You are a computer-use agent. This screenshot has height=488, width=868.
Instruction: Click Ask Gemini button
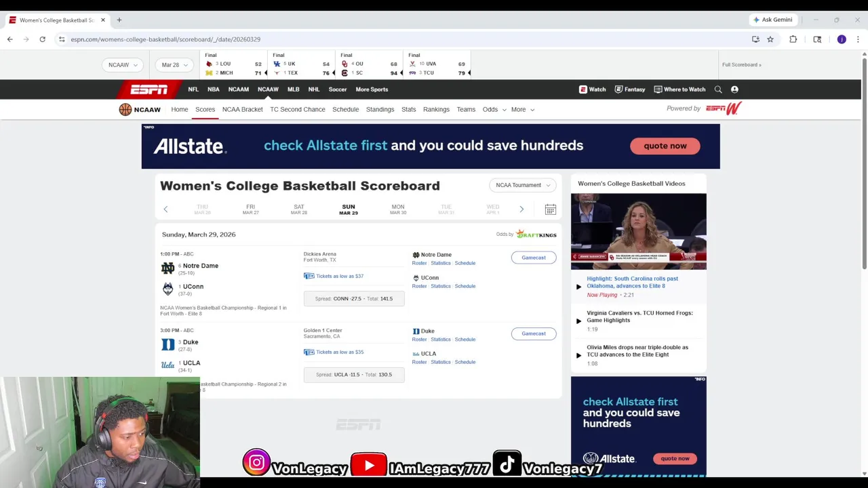[x=772, y=20]
